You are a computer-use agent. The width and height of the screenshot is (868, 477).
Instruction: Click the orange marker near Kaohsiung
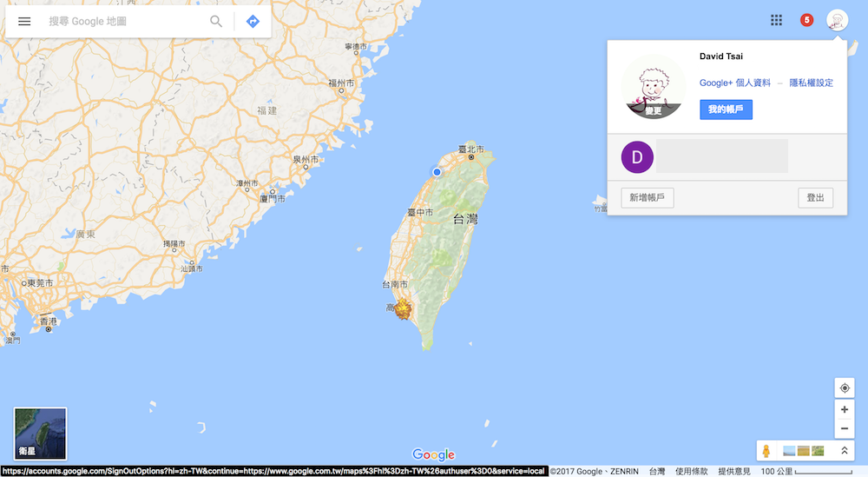point(403,309)
